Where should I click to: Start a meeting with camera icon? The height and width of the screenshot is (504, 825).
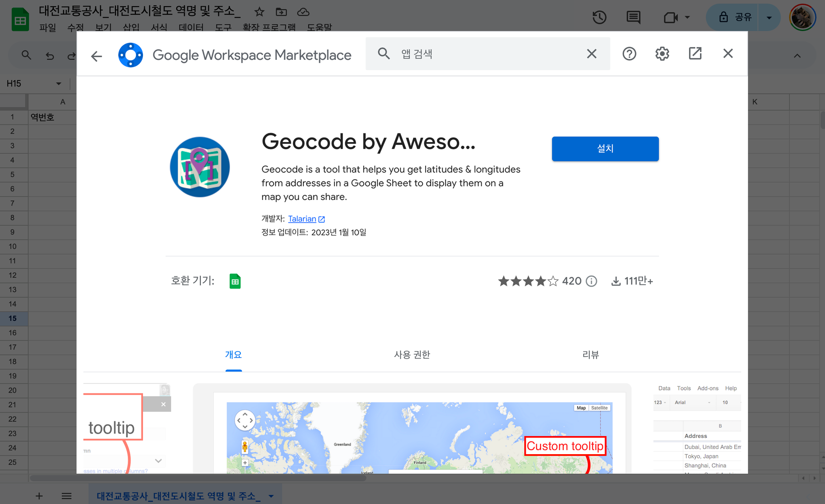[670, 18]
